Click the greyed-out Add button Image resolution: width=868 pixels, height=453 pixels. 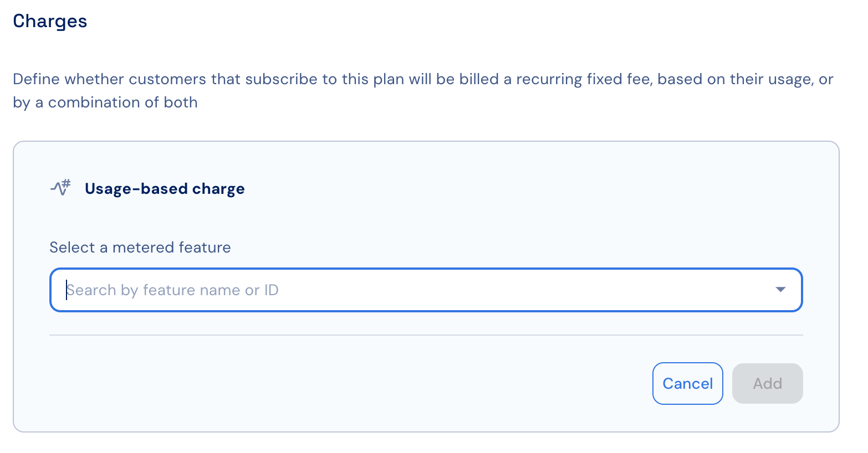point(767,383)
